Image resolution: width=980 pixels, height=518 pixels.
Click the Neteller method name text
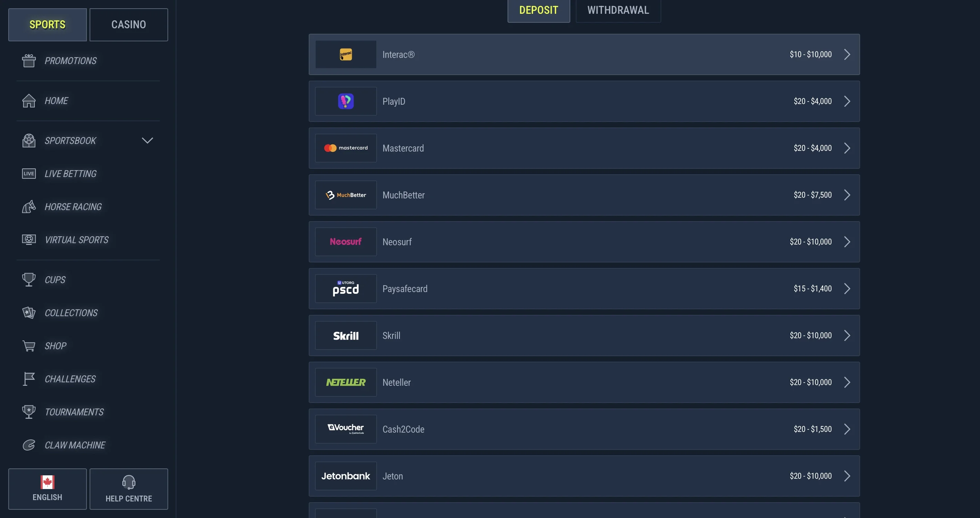coord(396,382)
